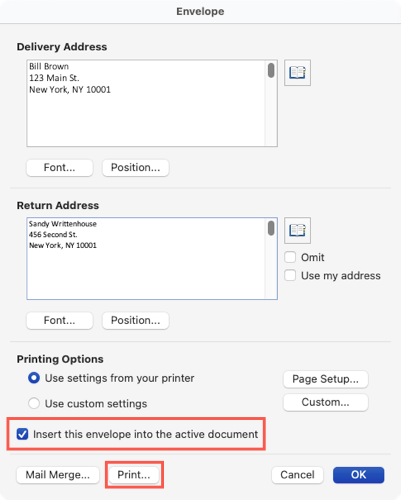Open Position settings for Return Address
The image size is (401, 500).
pos(135,320)
